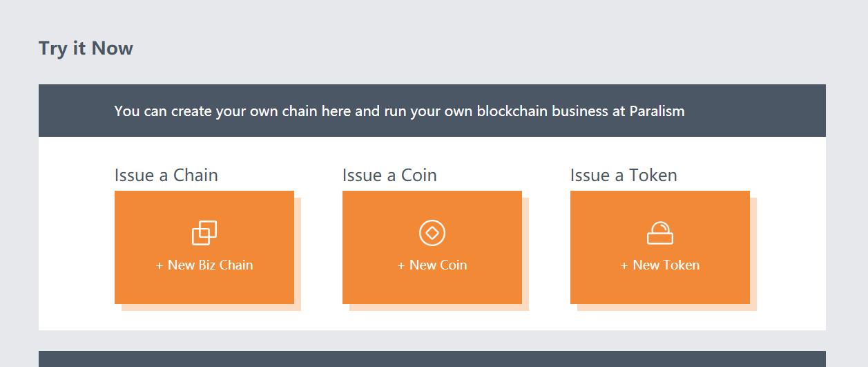The height and width of the screenshot is (367, 868).
Task: Click empty white space right of Token card
Action: pos(791,249)
